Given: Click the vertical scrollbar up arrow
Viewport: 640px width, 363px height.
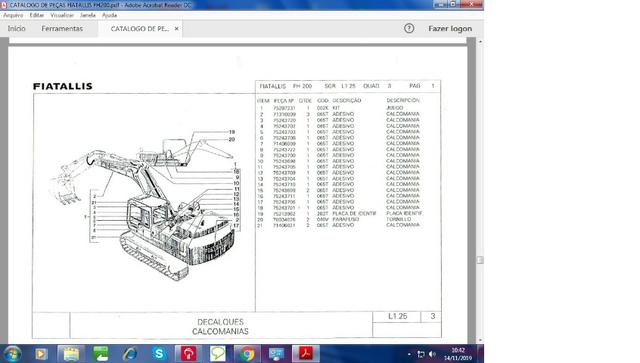Looking at the screenshot, I should click(x=480, y=42).
